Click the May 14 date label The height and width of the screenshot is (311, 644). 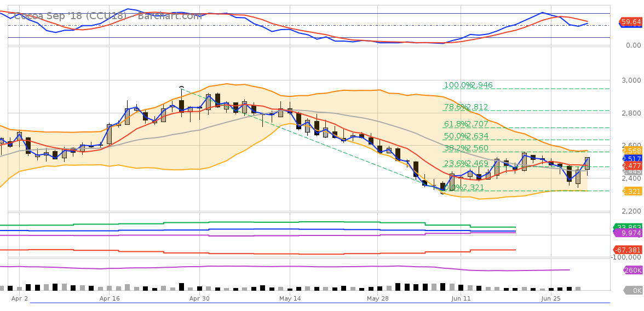click(290, 298)
